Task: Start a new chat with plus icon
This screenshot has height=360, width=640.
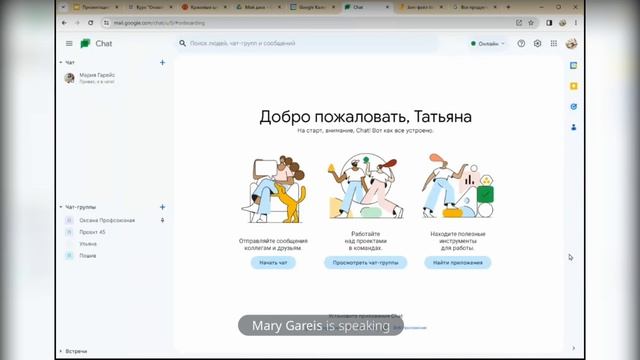Action: pos(162,62)
